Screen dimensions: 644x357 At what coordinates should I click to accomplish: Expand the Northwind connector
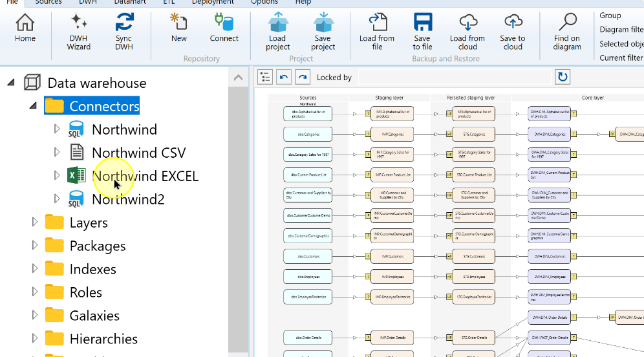tap(57, 129)
